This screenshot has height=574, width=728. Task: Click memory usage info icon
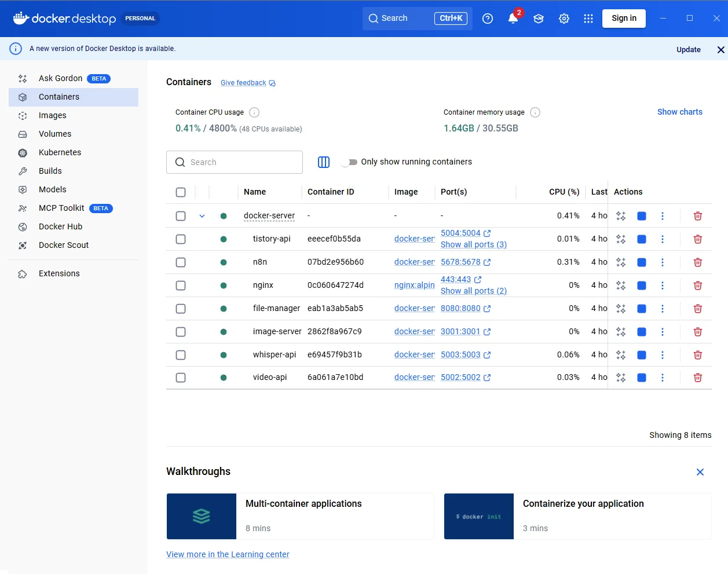point(535,112)
